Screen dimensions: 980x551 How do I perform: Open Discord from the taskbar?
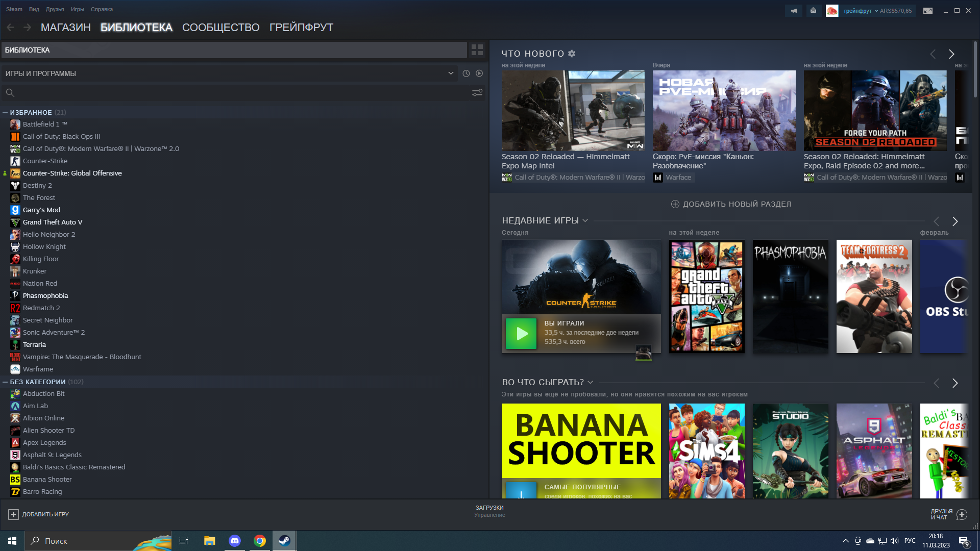click(x=235, y=541)
